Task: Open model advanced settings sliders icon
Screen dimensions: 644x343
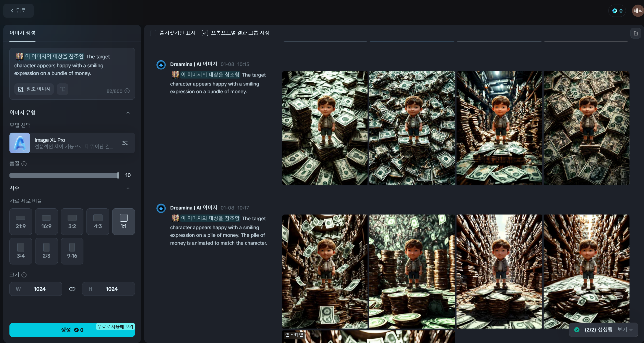Action: coord(125,143)
